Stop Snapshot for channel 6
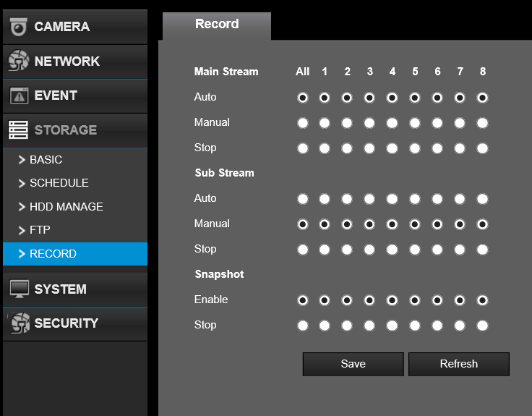The image size is (532, 416). [437, 326]
